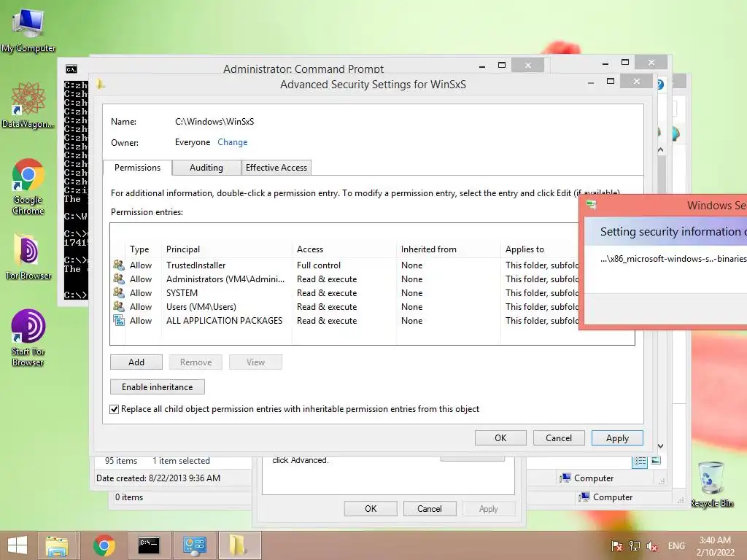Uncheck Replace all child object permission entries
Screen dimensions: 747x560
(x=115, y=409)
